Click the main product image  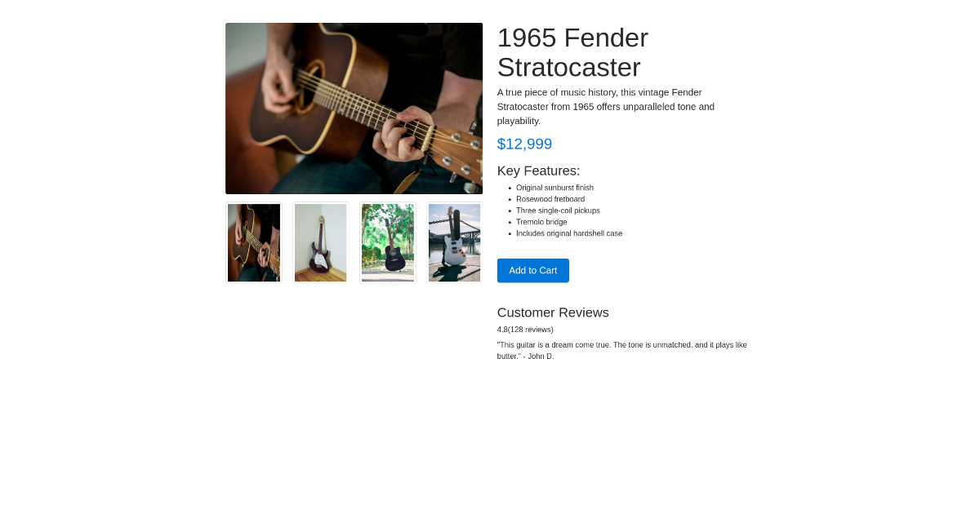[354, 108]
